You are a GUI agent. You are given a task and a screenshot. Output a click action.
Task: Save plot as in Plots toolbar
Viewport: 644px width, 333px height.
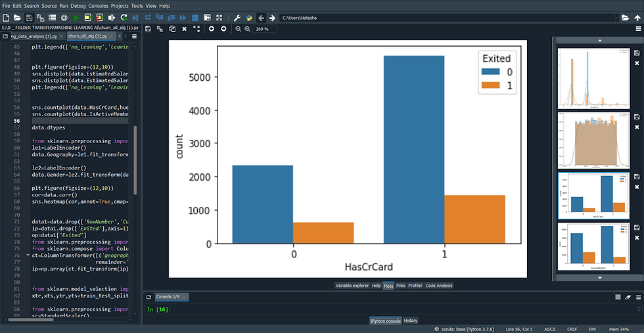click(x=148, y=29)
